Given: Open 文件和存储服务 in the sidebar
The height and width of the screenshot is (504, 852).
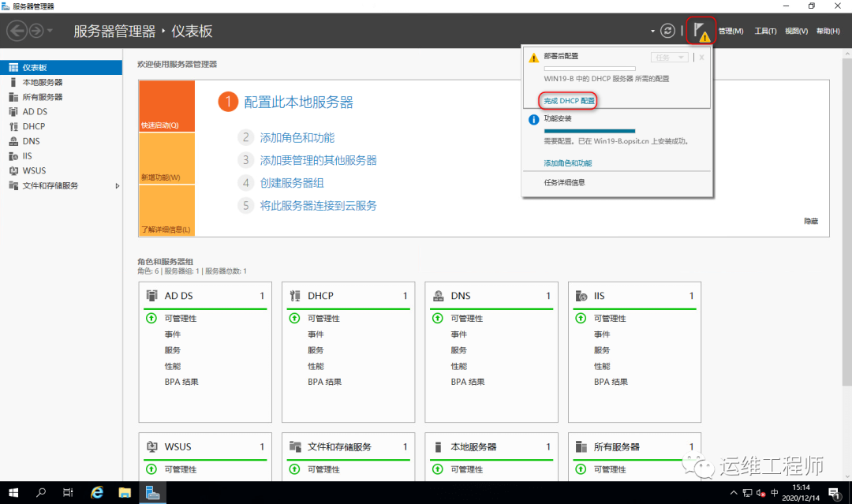Looking at the screenshot, I should point(61,185).
